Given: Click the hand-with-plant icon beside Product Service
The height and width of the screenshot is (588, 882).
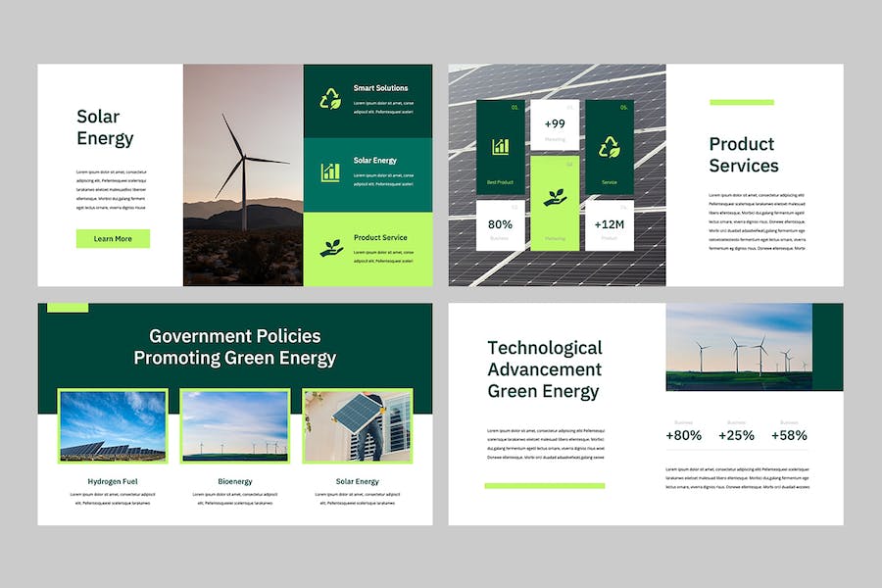Looking at the screenshot, I should tap(330, 247).
